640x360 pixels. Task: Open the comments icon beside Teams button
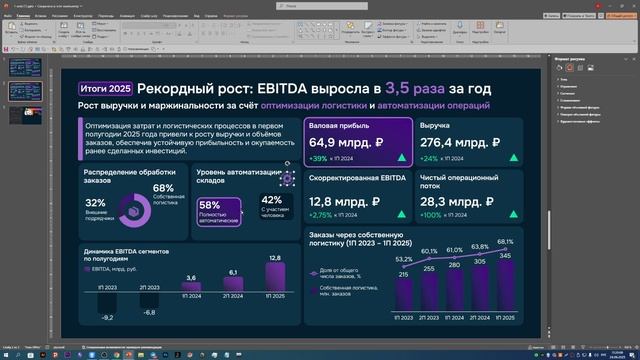(601, 16)
